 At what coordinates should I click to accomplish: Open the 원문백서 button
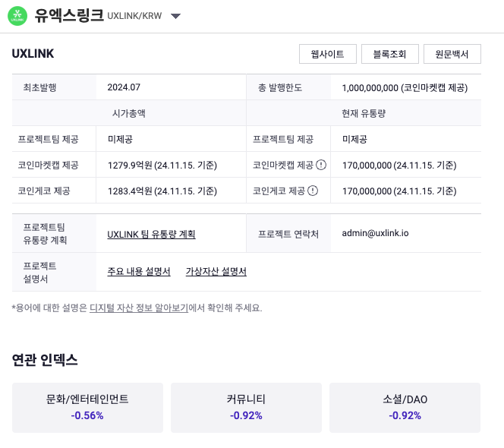[x=452, y=54]
